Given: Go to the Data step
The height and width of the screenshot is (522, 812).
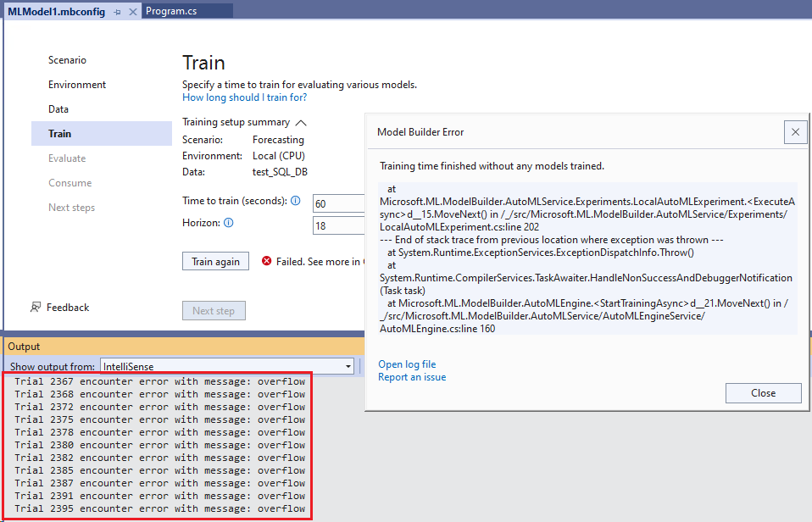Looking at the screenshot, I should [58, 109].
